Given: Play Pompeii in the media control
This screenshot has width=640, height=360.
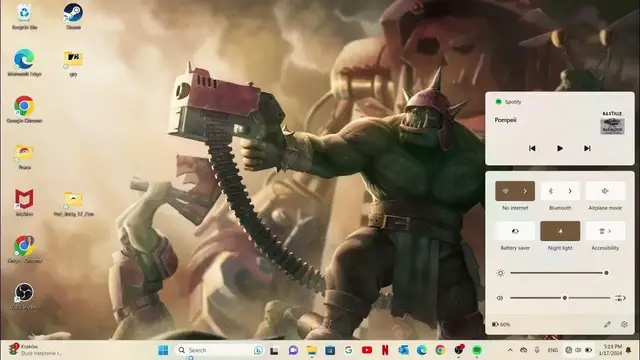Looking at the screenshot, I should coord(560,149).
